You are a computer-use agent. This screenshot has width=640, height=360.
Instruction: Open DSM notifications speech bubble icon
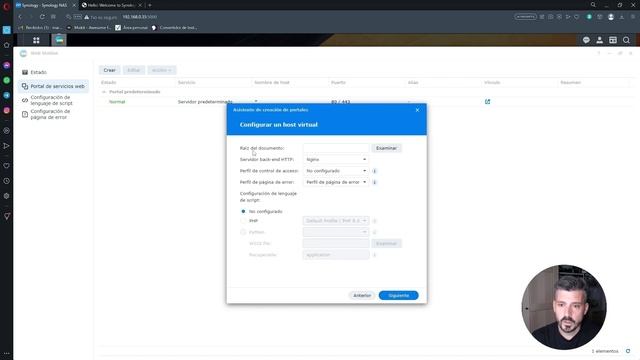(x=586, y=40)
